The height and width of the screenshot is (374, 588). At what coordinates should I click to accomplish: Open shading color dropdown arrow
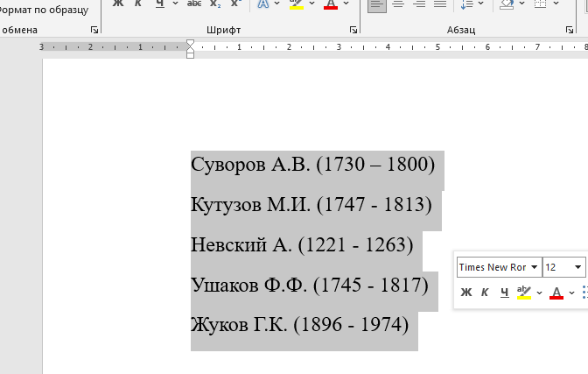tap(522, 3)
